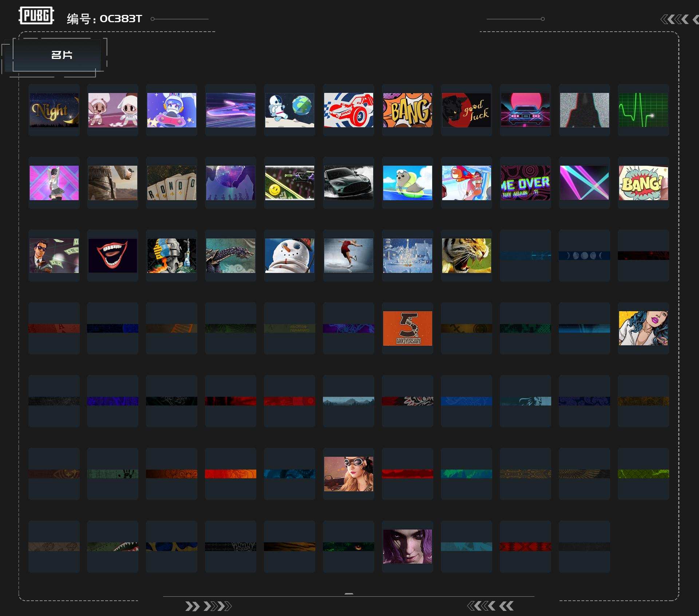Viewport: 699px width, 616px height.
Task: Select the purple neon speed streaks nameplate
Action: click(231, 110)
